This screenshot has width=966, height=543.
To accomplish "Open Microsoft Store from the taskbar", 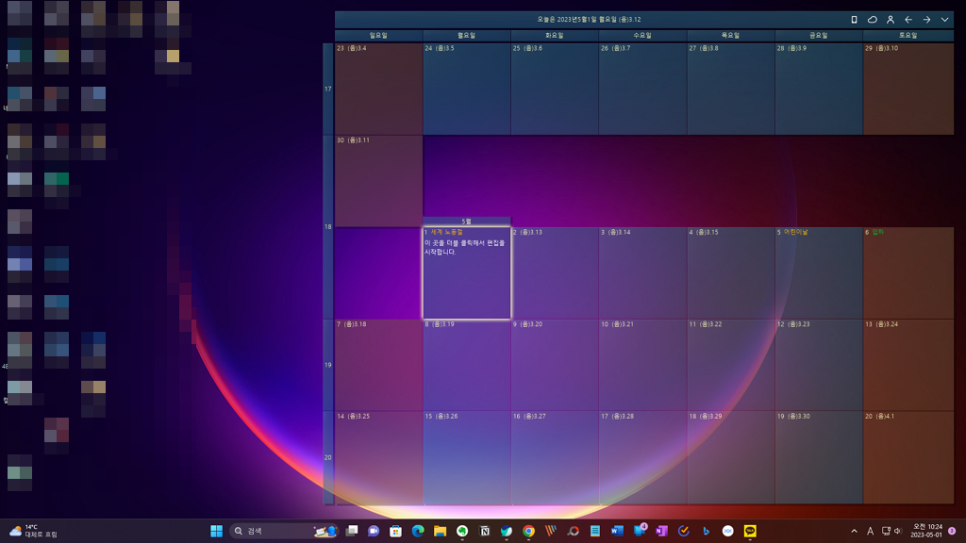I will tap(396, 531).
